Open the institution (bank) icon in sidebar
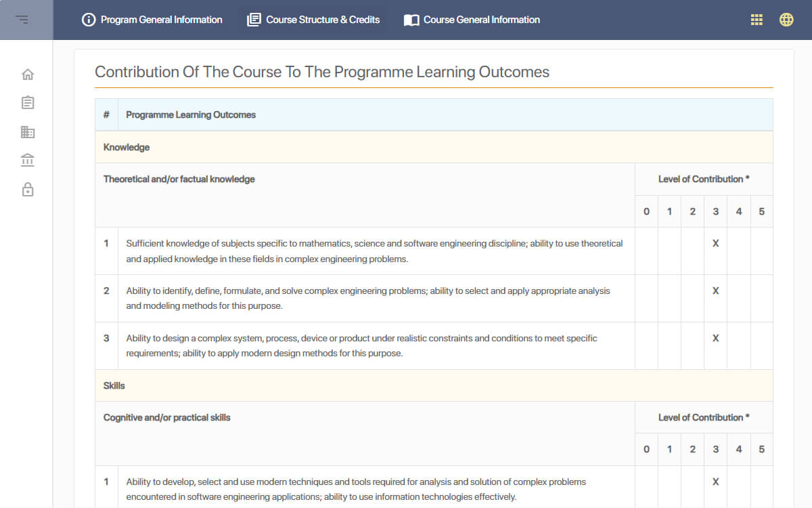812x508 pixels. tap(28, 161)
